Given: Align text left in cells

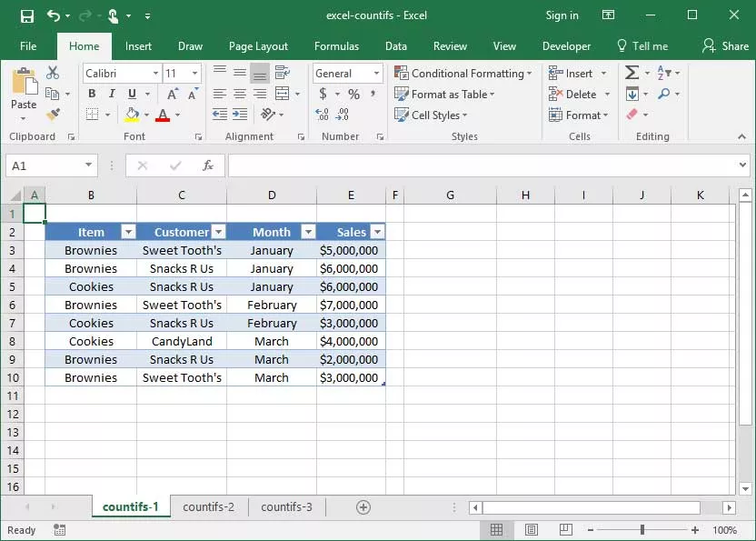Looking at the screenshot, I should (220, 94).
